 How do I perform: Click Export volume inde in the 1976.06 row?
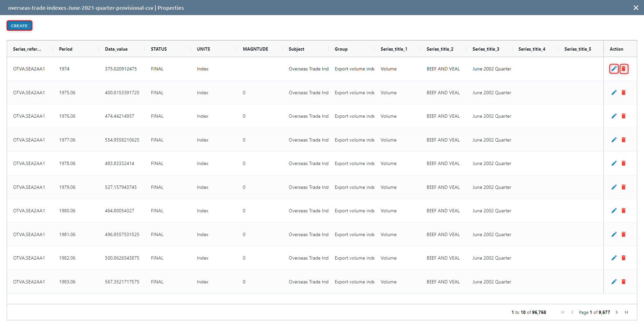pos(355,116)
